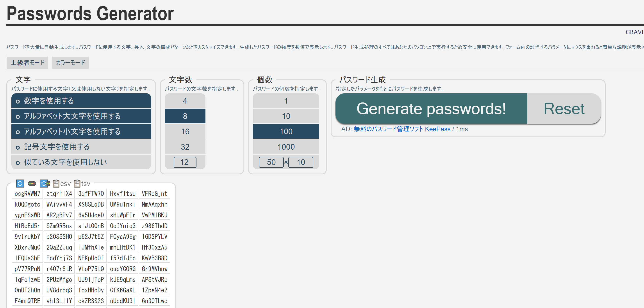This screenshot has height=308, width=644.
Task: Switch to 上級者モード tab
Action: point(27,63)
